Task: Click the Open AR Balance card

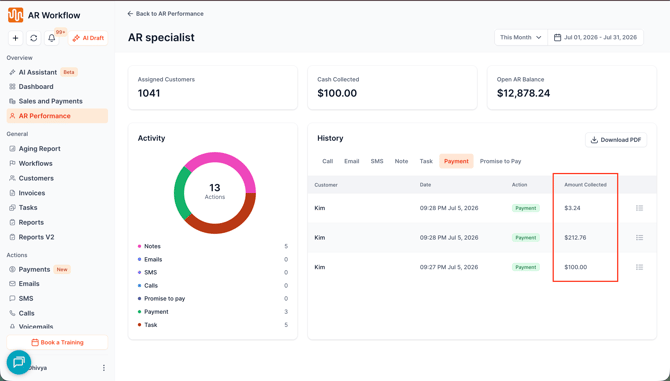Action: [572, 88]
